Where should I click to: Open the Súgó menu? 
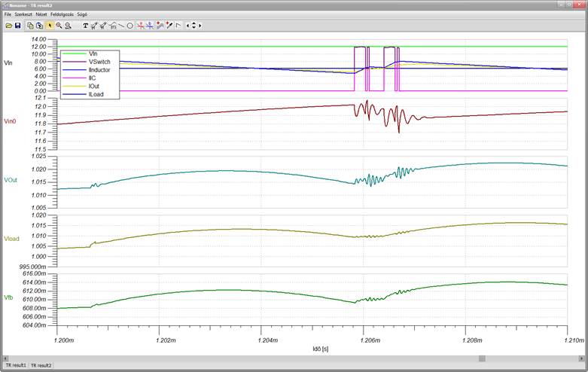[x=82, y=14]
